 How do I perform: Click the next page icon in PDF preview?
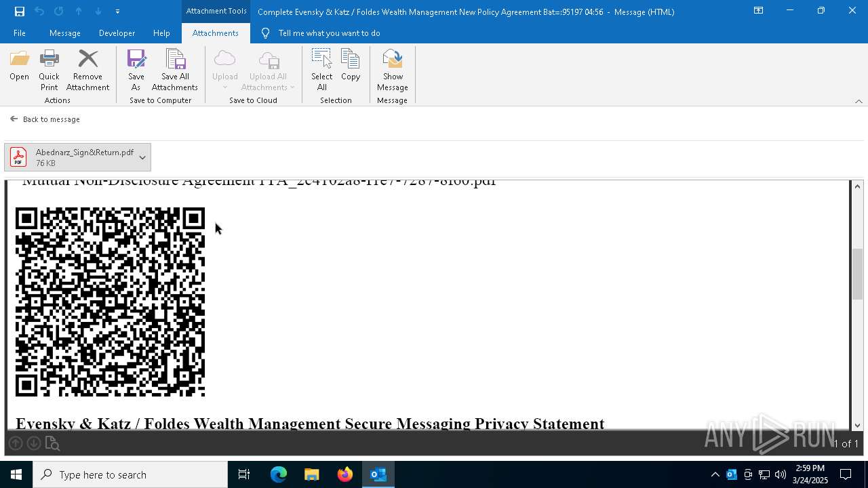33,443
